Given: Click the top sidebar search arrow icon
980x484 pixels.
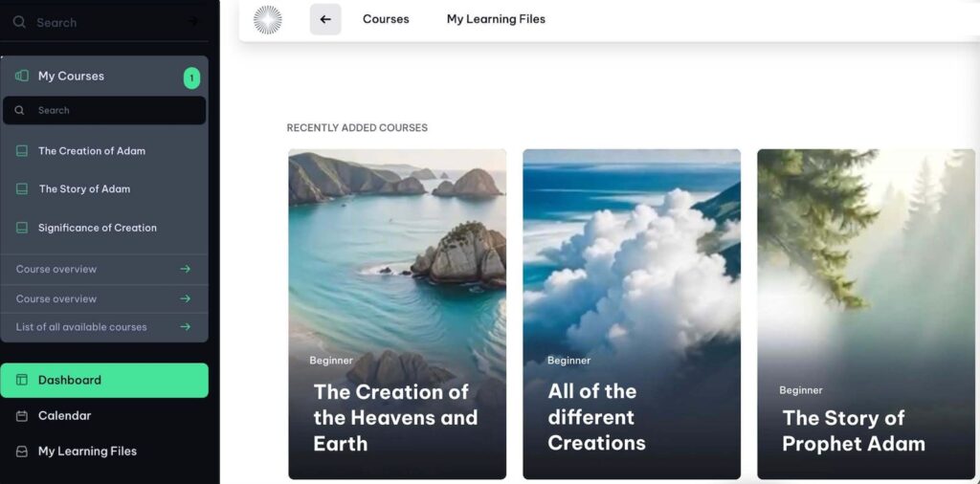Looking at the screenshot, I should [193, 21].
